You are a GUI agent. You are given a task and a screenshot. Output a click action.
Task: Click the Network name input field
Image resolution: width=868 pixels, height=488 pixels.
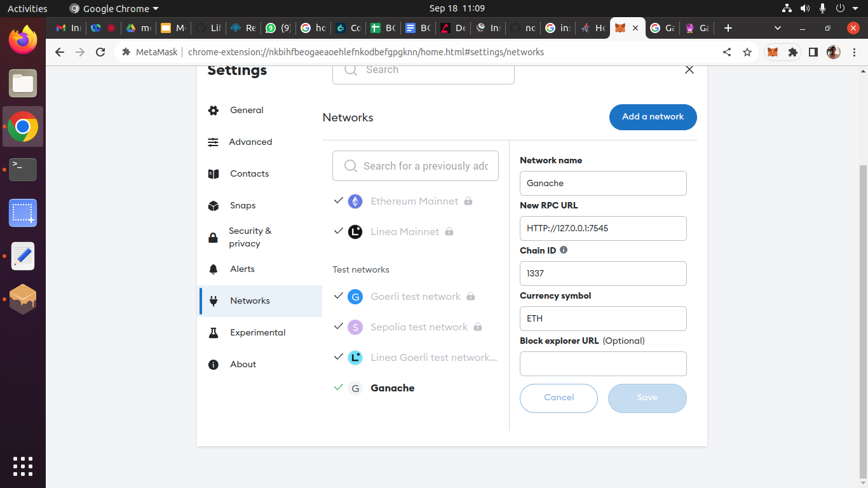point(603,183)
